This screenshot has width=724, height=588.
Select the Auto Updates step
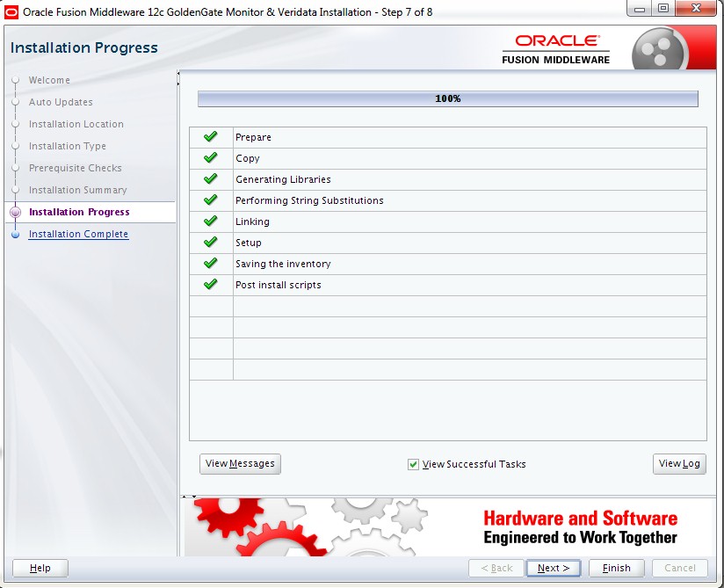pos(61,102)
